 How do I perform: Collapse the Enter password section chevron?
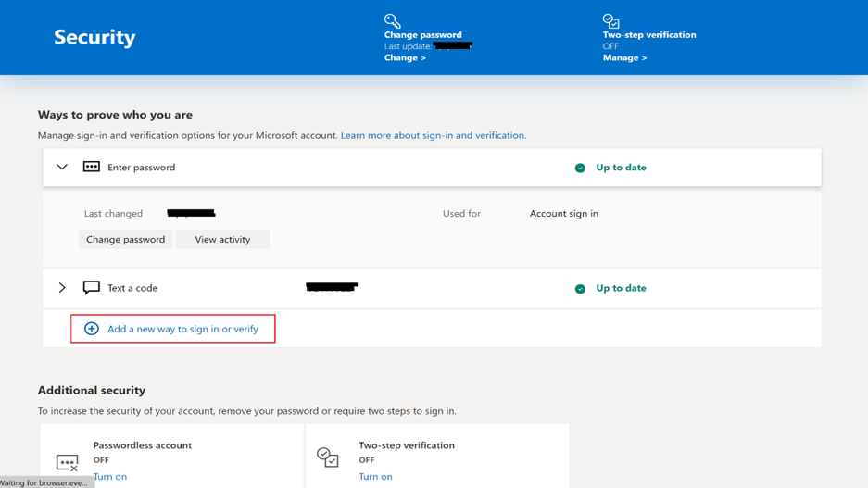coord(62,168)
